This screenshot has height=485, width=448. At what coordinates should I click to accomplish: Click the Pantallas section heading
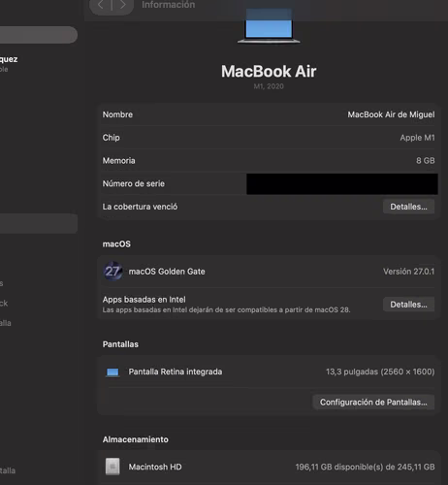[x=120, y=344]
